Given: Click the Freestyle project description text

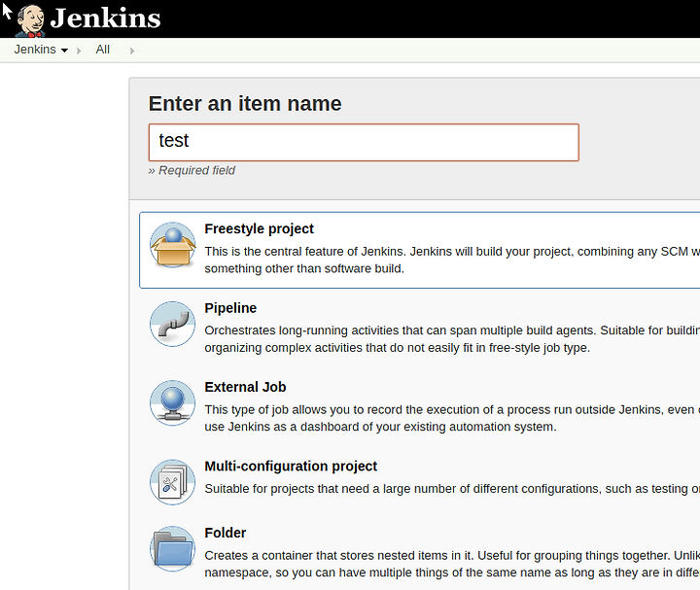Looking at the screenshot, I should (452, 260).
